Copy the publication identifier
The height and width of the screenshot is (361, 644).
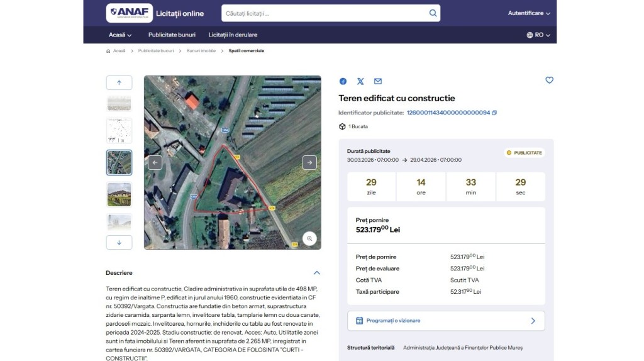(494, 113)
